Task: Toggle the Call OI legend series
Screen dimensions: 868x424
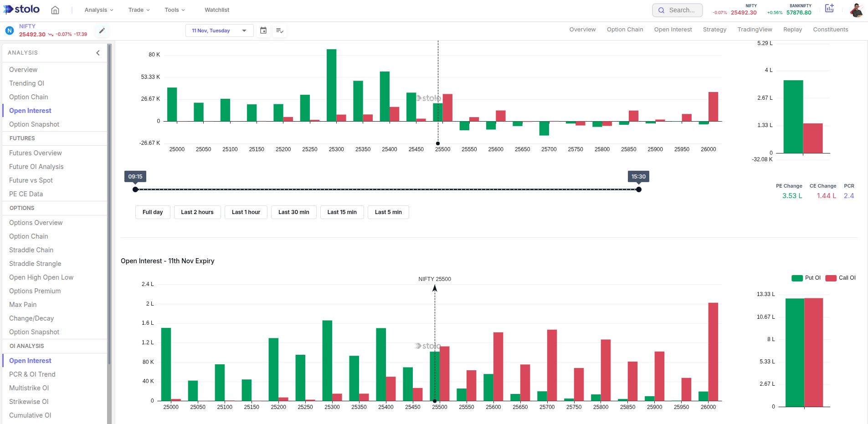Action: 841,278
